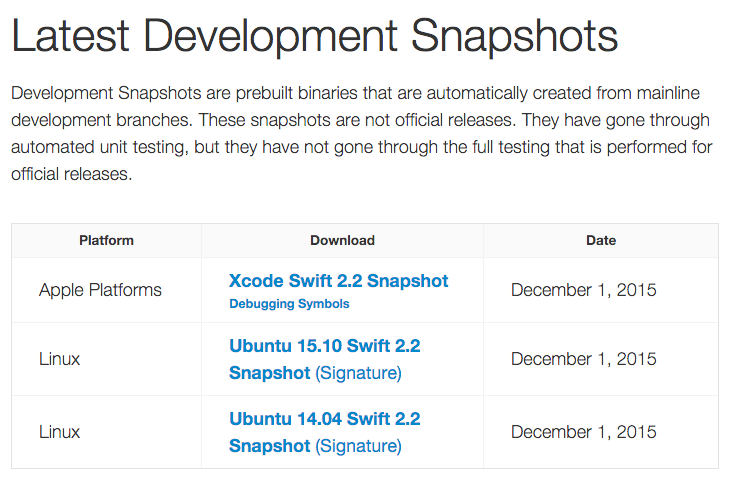Click the date in the Ubuntu 15.10 row
The height and width of the screenshot is (488, 743).
[583, 359]
